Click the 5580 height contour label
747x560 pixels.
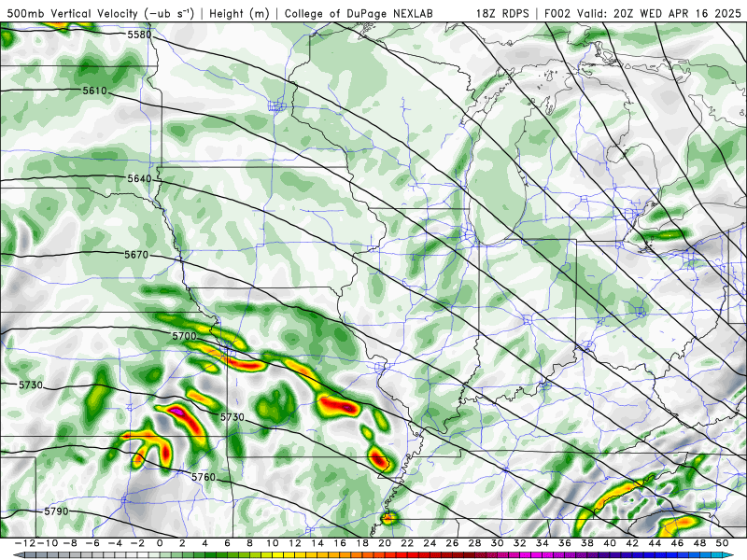(x=139, y=35)
